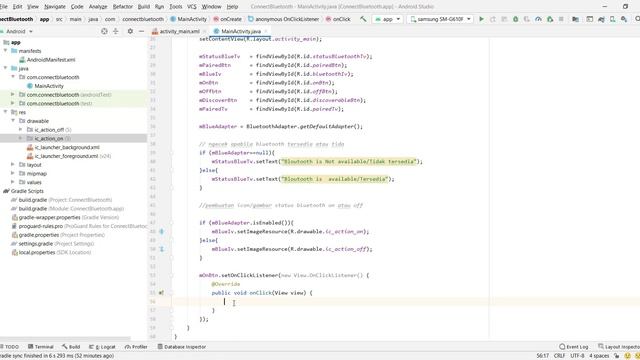Run the app with the green play button
This screenshot has height=360, width=640.
[482, 19]
